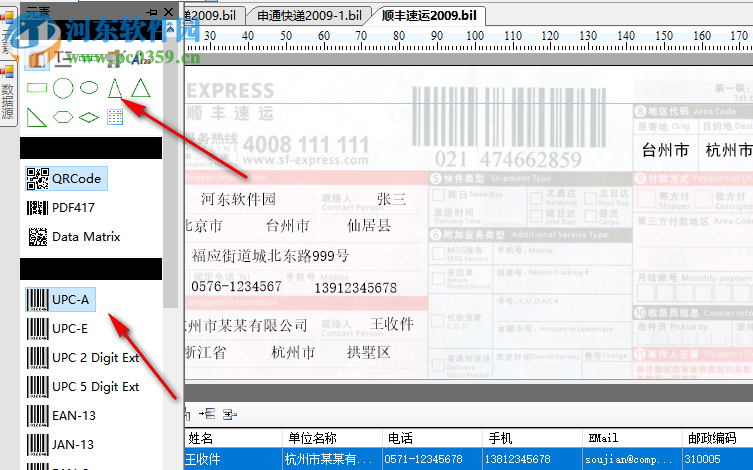753x470 pixels.
Task: Select the 310005 postal code cell
Action: (x=717, y=459)
